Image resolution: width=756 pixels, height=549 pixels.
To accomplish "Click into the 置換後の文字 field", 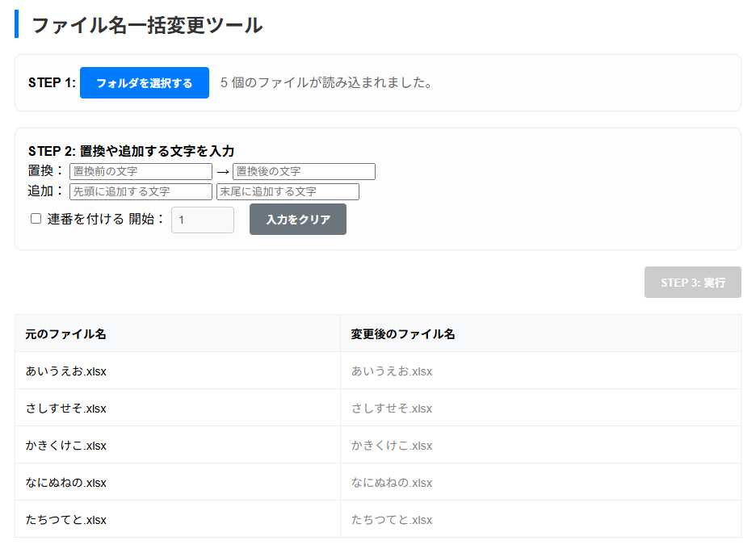I will point(304,172).
